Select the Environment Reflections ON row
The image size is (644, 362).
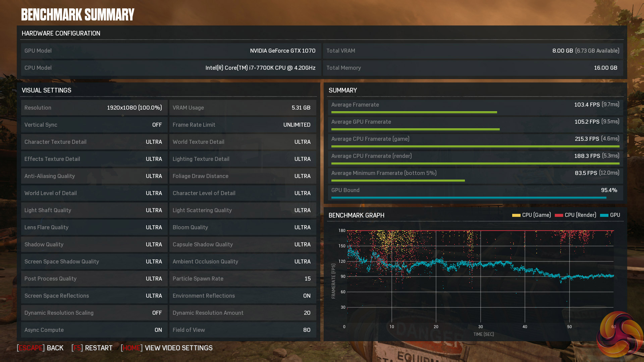tap(243, 296)
